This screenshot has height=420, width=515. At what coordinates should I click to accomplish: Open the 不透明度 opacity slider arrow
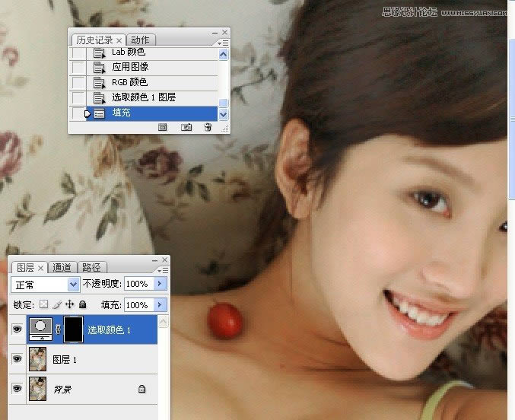pyautogui.click(x=160, y=284)
